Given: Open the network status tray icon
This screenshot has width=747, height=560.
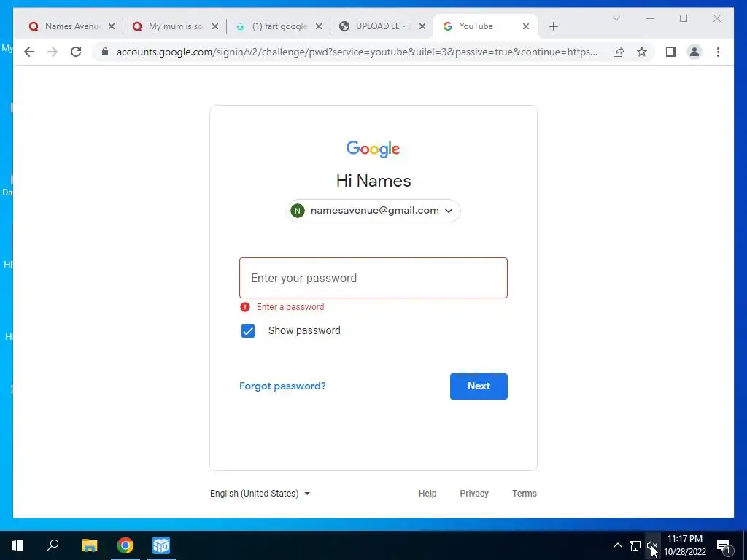Looking at the screenshot, I should (635, 545).
